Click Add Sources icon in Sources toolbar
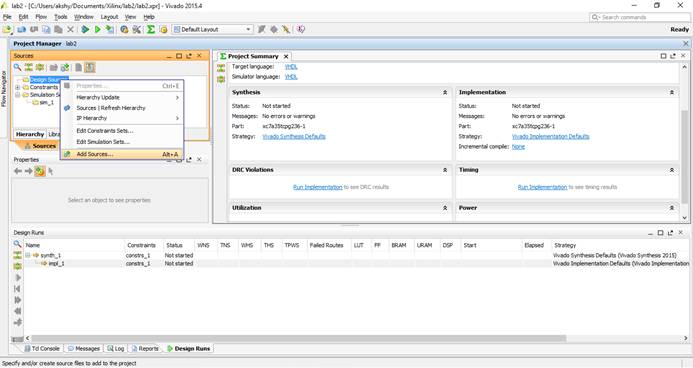The width and height of the screenshot is (693, 368). point(65,67)
